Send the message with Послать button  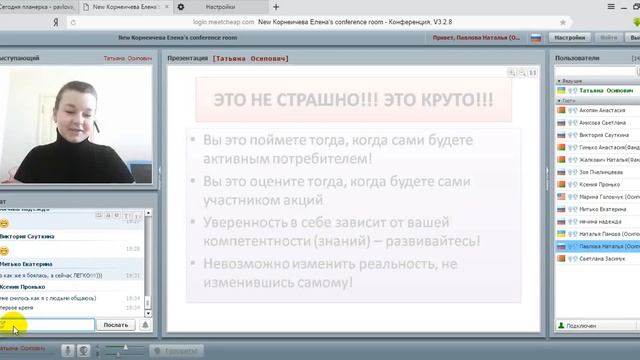point(116,325)
